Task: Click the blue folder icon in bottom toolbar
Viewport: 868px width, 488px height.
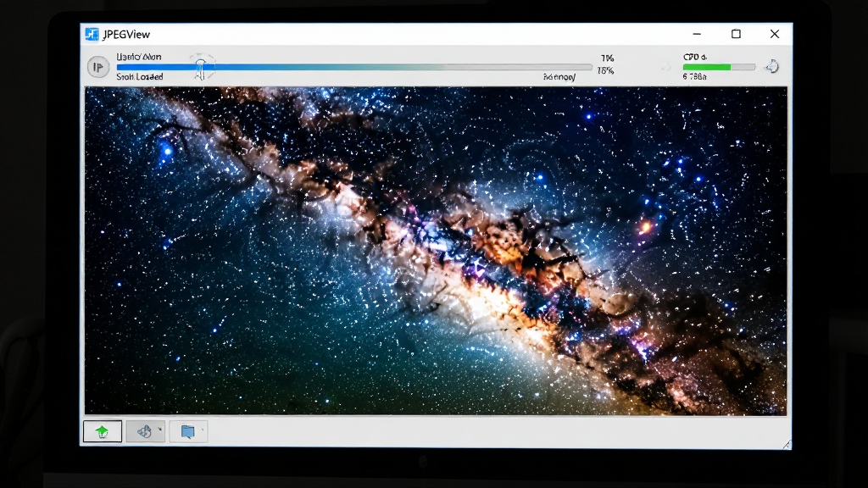Action: pyautogui.click(x=187, y=431)
